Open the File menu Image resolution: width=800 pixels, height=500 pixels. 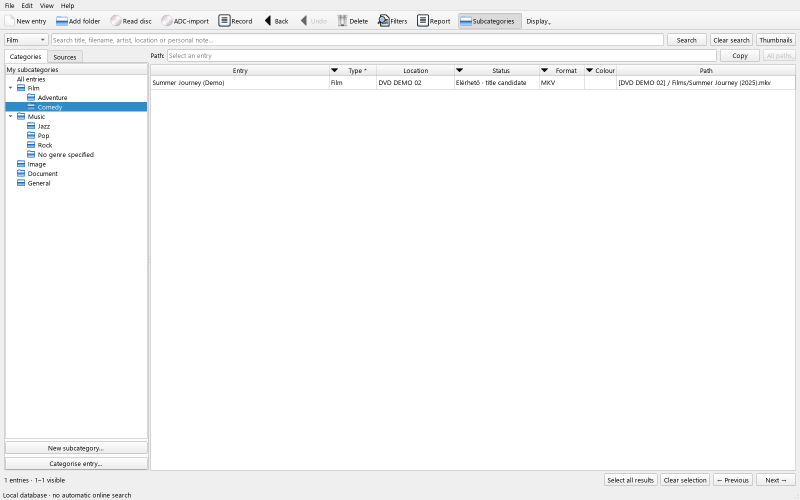[x=9, y=6]
